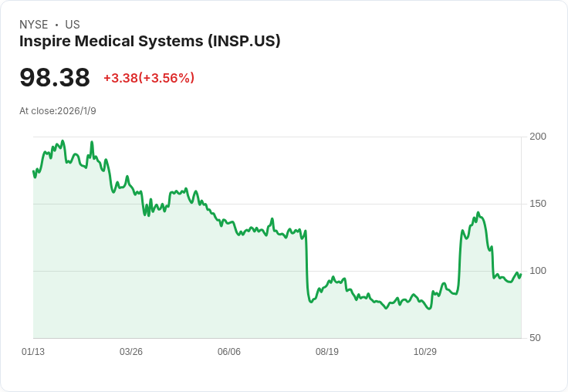Image resolution: width=568 pixels, height=392 pixels.
Task: Click the 06/06 date label on x-axis
Action: (229, 351)
